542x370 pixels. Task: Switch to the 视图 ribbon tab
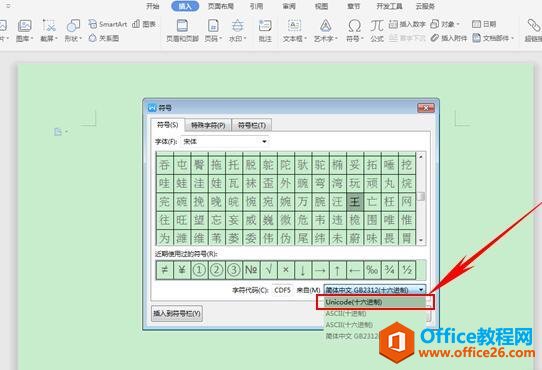pyautogui.click(x=321, y=6)
